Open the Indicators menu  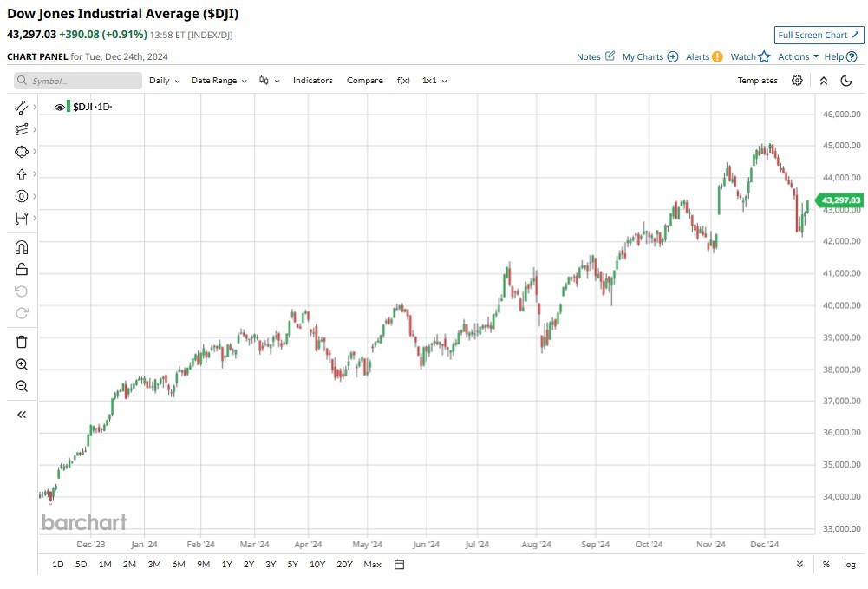[x=312, y=81]
